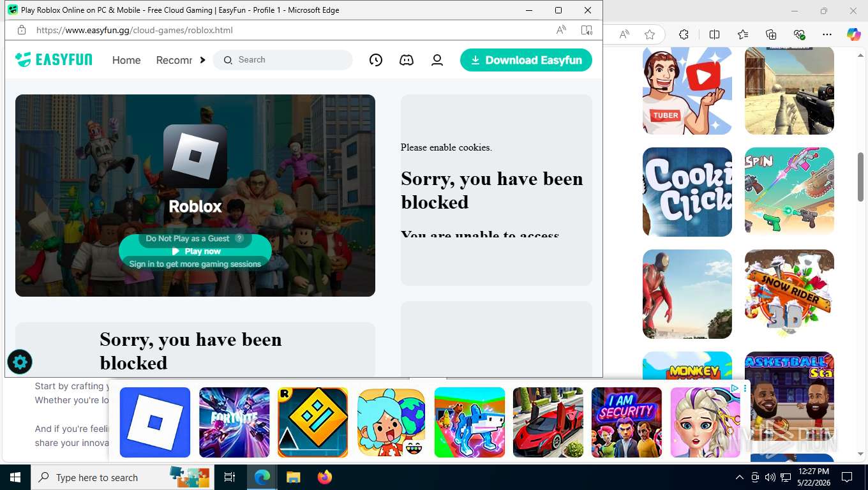Open Immersive Reader icon in popup window
868x490 pixels.
pos(587,30)
